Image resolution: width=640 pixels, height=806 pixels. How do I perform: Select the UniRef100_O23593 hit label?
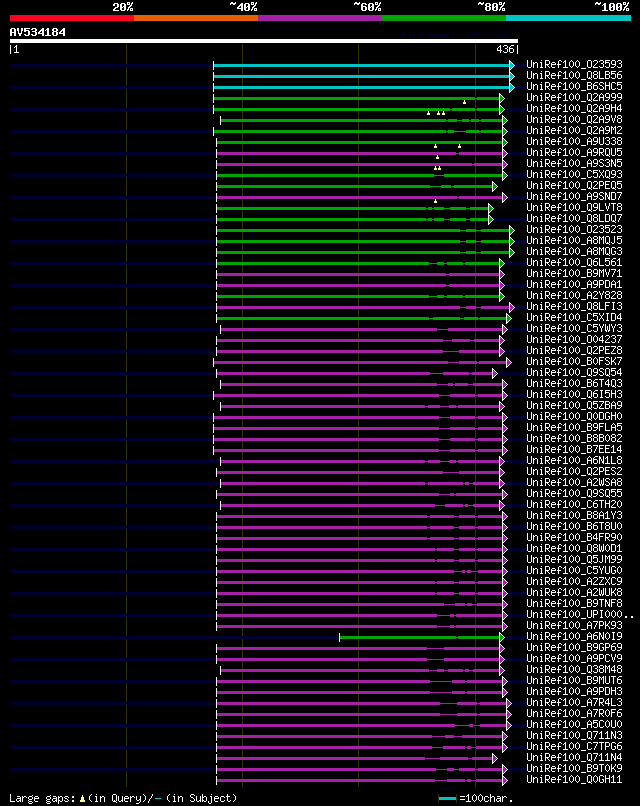point(574,65)
